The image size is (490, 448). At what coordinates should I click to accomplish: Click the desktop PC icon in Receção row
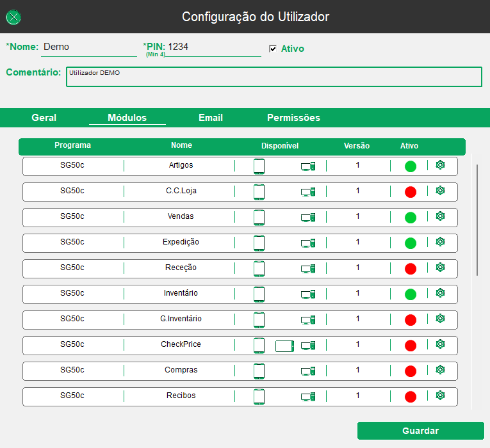point(308,269)
